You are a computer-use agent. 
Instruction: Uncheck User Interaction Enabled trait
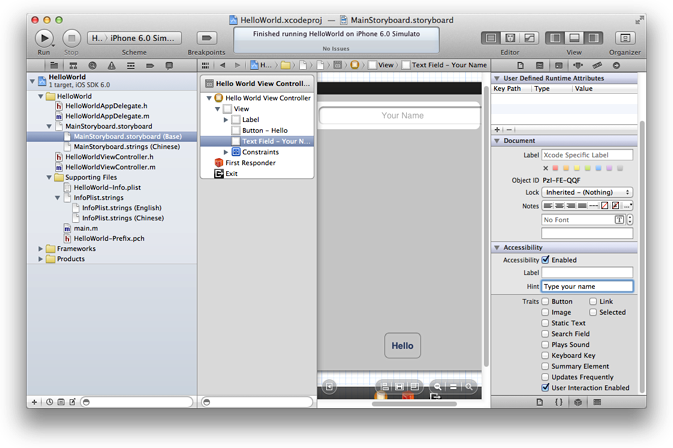point(545,387)
